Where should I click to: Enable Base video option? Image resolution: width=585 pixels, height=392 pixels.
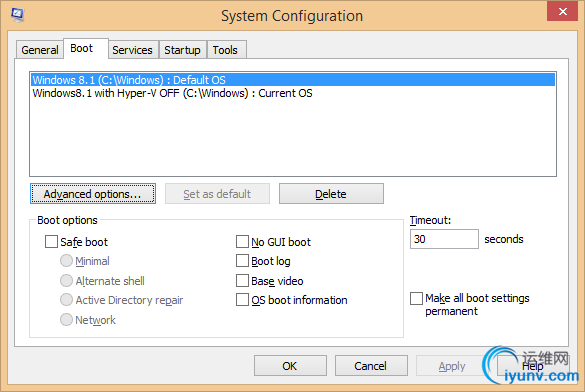tap(243, 280)
